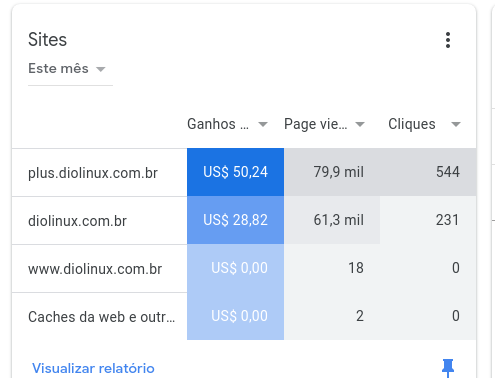Open the Sites card three-dot menu
This screenshot has height=378, width=495.
pyautogui.click(x=448, y=40)
